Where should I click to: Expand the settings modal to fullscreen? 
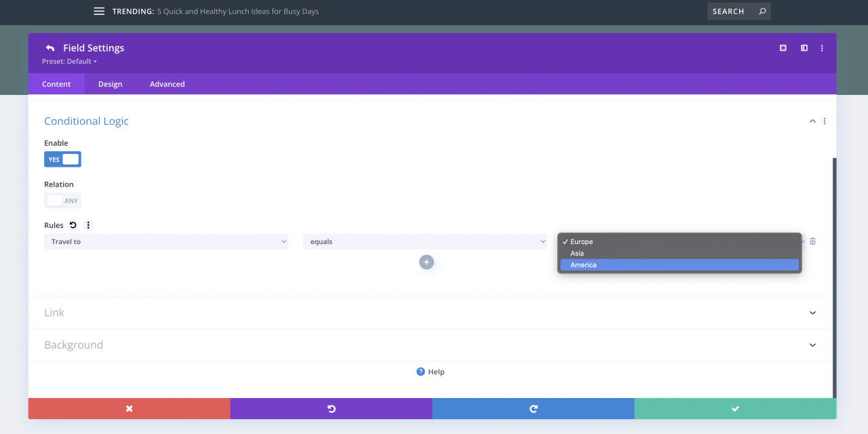pyautogui.click(x=783, y=48)
